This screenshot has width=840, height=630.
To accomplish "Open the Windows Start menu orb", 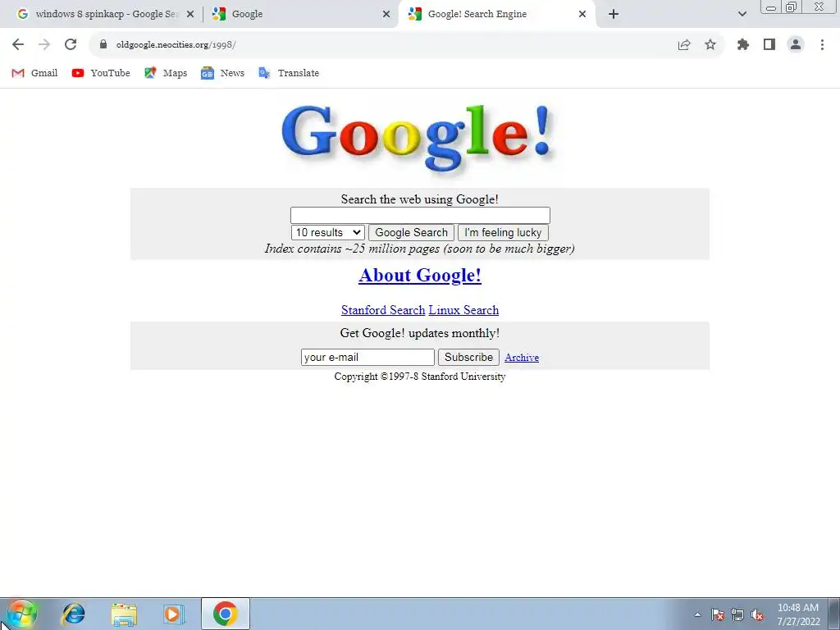I will pyautogui.click(x=22, y=614).
